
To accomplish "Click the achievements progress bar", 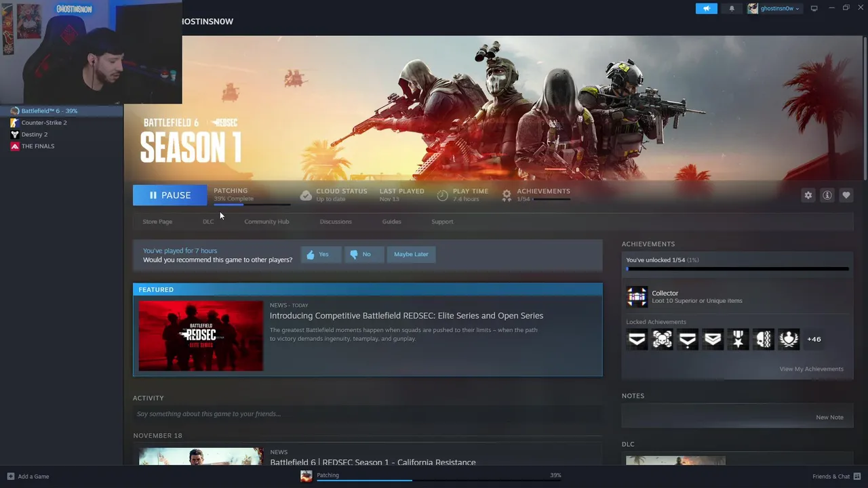I will [737, 269].
